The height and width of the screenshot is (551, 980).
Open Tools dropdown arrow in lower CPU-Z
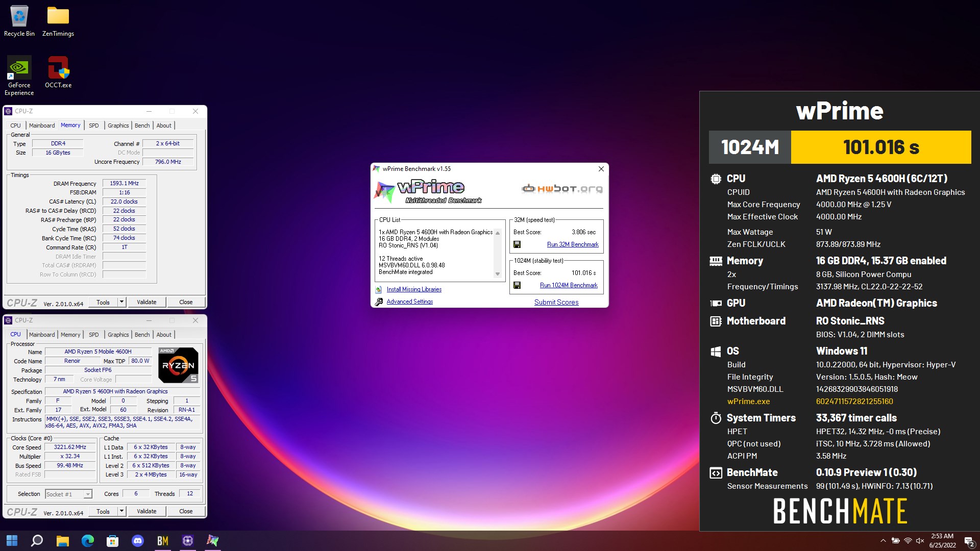pos(121,511)
